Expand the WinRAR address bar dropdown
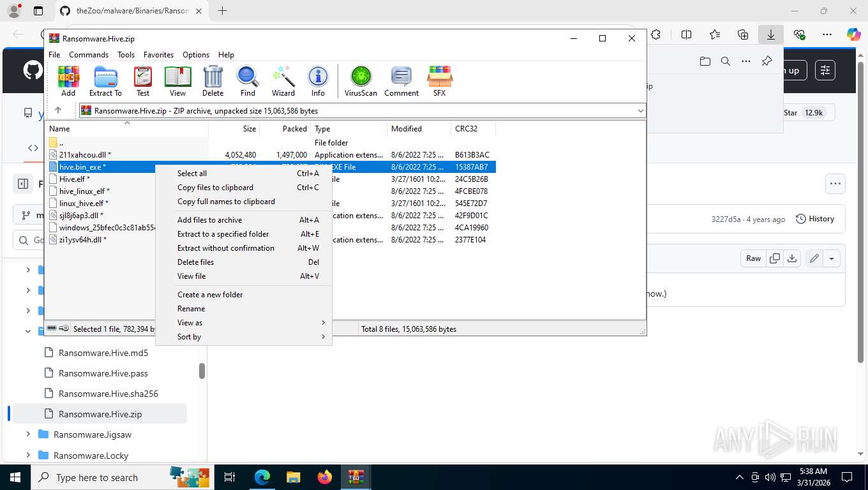The image size is (868, 490). pyautogui.click(x=640, y=110)
